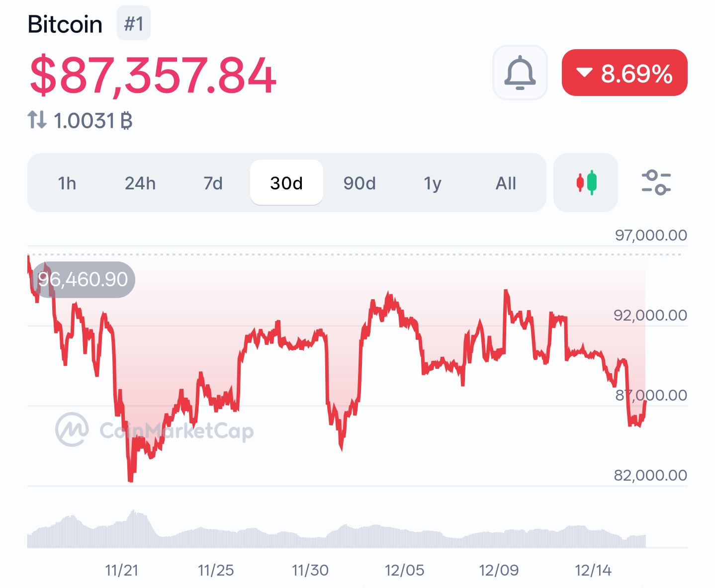Select the 24h timeframe
This screenshot has height=588, width=715.
(140, 183)
